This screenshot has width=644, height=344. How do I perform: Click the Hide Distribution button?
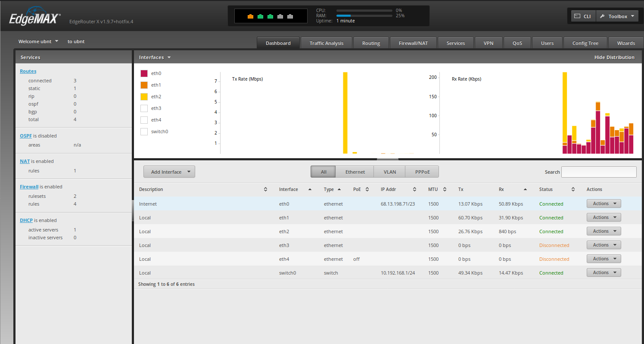pos(614,57)
